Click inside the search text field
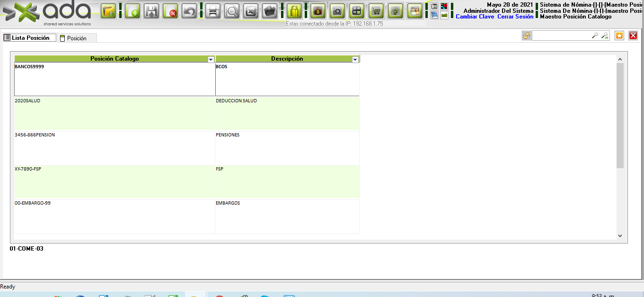The width and height of the screenshot is (644, 297). (561, 36)
